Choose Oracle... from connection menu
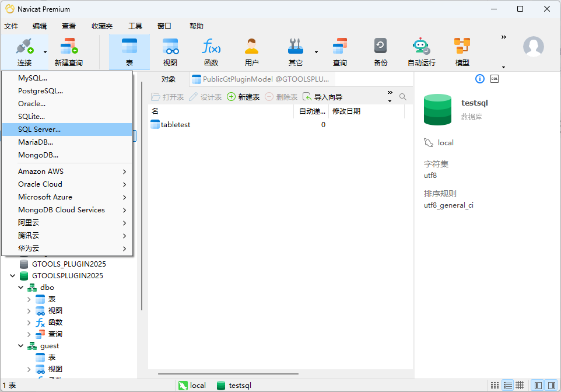This screenshot has width=561, height=392. [67, 104]
